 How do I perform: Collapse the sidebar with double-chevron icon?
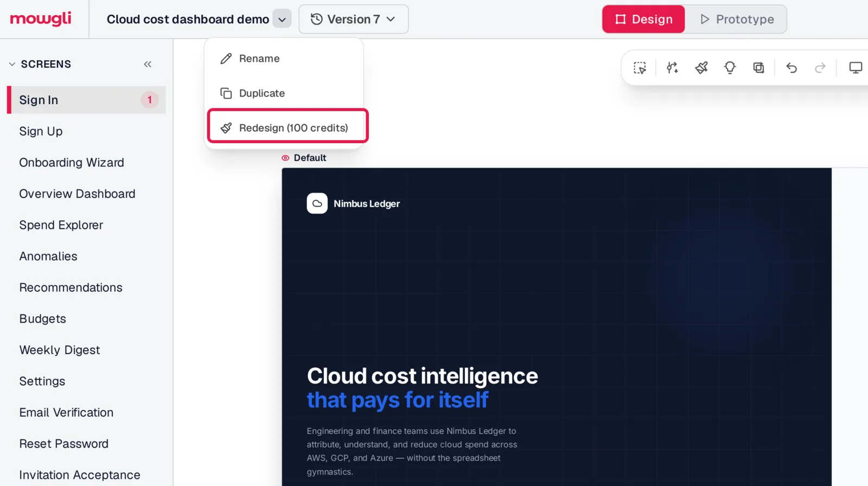click(x=148, y=64)
